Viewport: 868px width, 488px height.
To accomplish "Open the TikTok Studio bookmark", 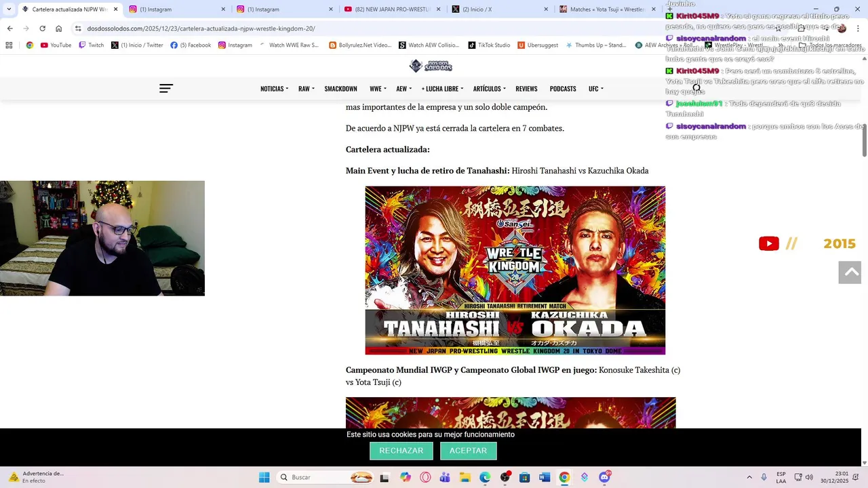I will [489, 45].
